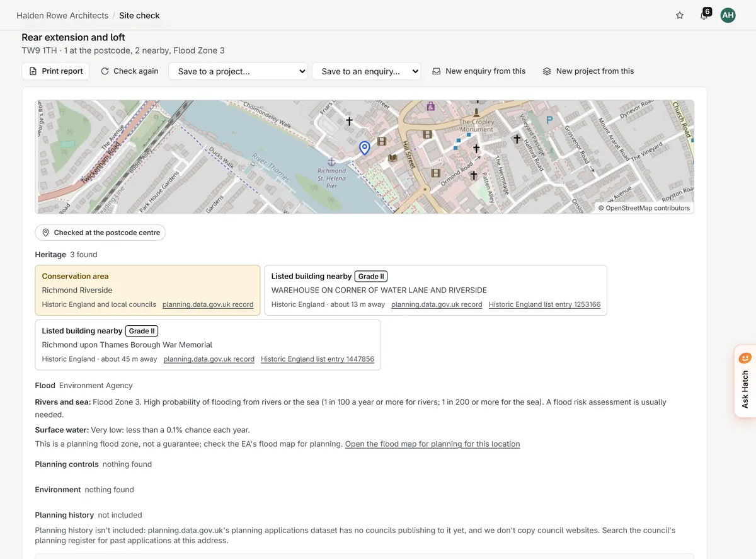Click the Ask Hatch smiley icon
Screen dimensions: 756x559
point(745,358)
